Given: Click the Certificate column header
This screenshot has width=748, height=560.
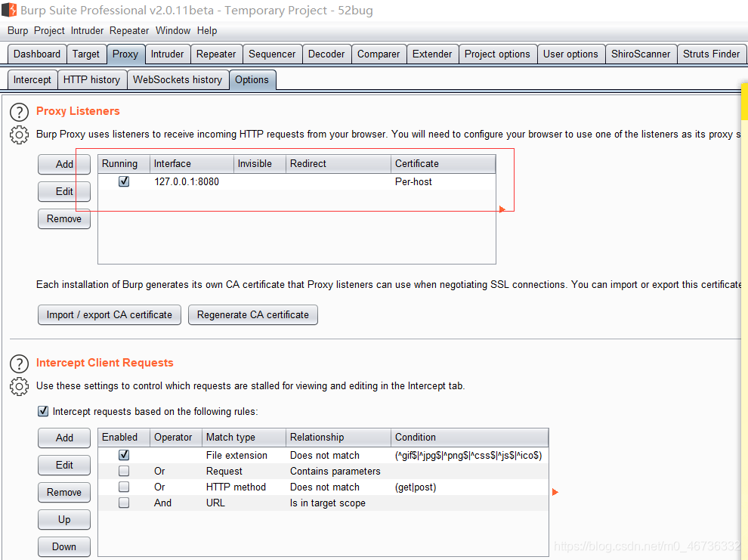Looking at the screenshot, I should (x=444, y=163).
